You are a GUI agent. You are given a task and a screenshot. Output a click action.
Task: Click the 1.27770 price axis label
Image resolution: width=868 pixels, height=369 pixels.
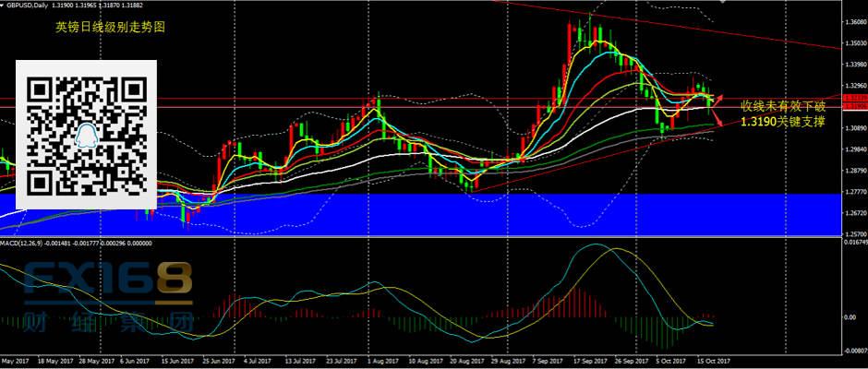[x=855, y=192]
